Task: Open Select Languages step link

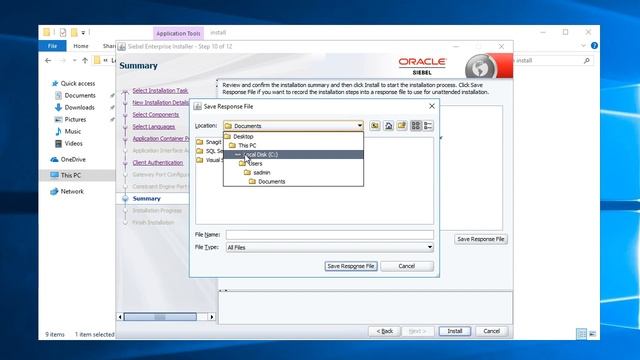Action: tap(154, 127)
